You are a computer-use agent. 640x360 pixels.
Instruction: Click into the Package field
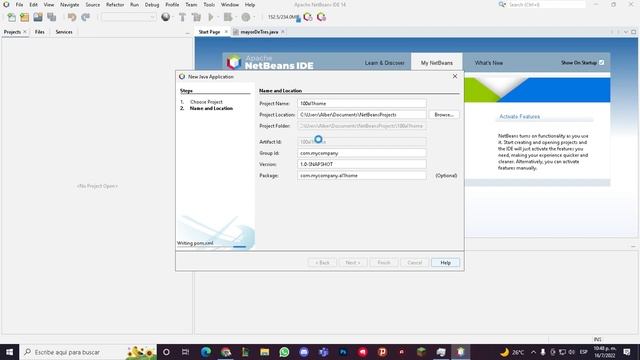pyautogui.click(x=362, y=176)
